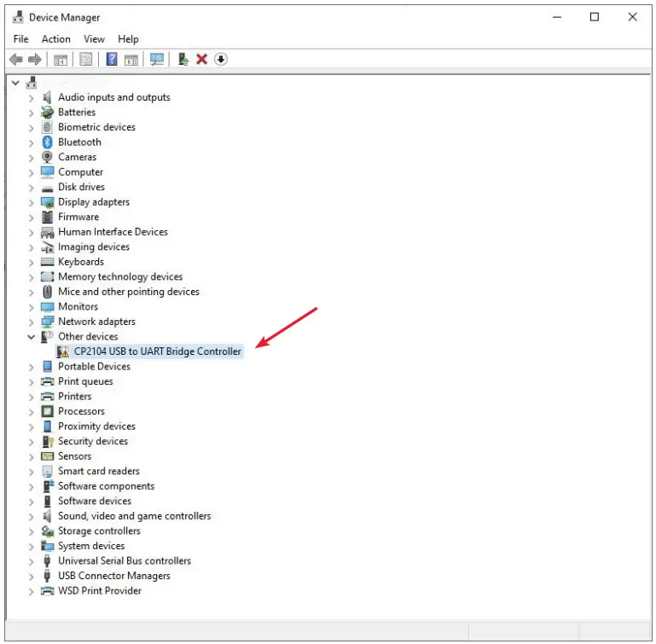Expand Universal Serial Bus controllers
This screenshot has height=644, width=656.
[x=31, y=562]
